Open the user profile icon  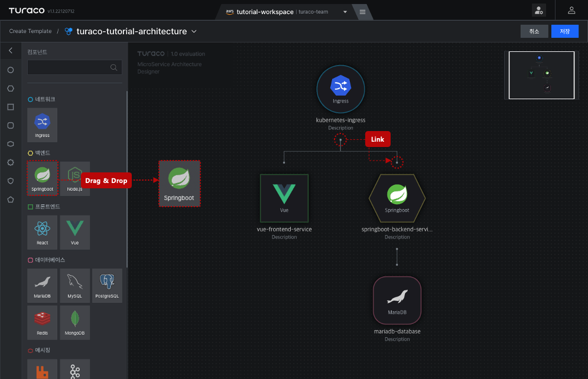571,11
